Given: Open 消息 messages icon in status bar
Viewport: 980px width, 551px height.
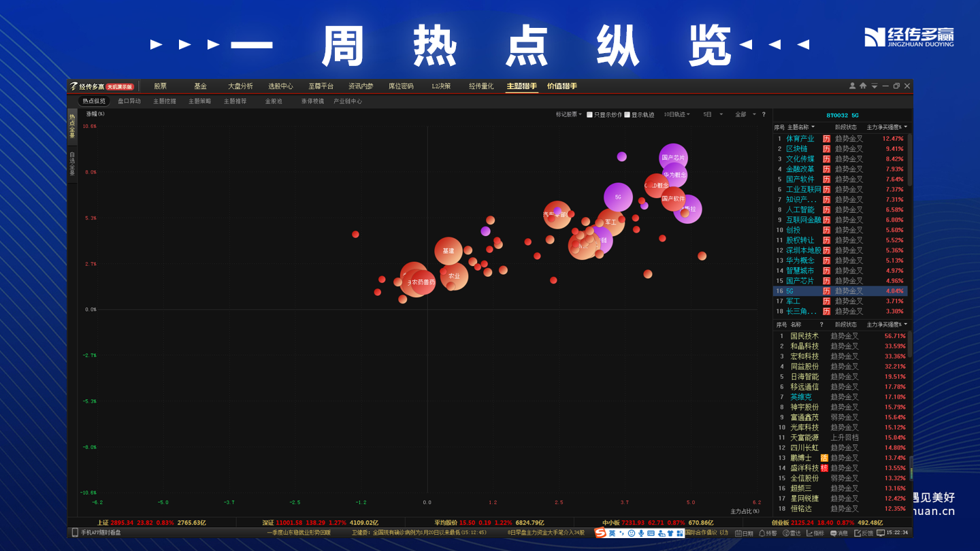Looking at the screenshot, I should coord(834,533).
